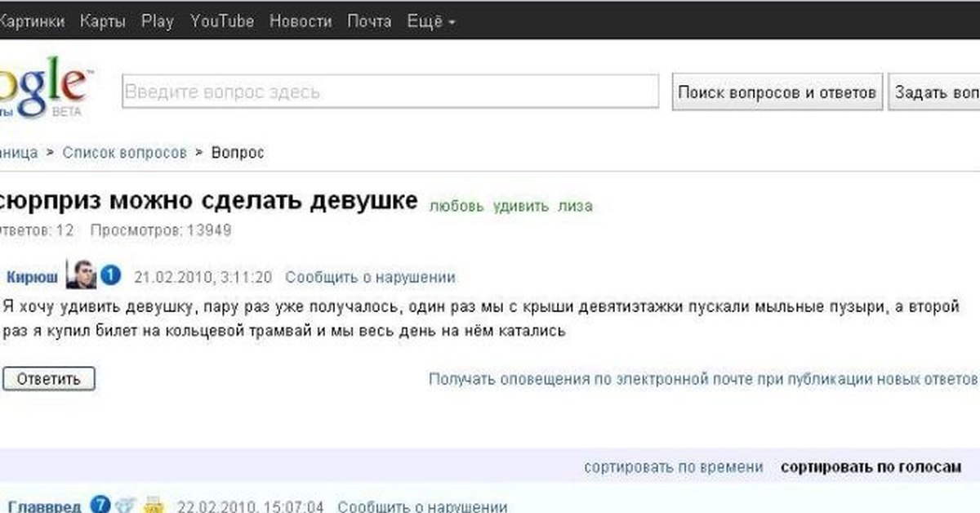Click the diamond icon next to Главвред
The image size is (980, 513).
pos(124,506)
